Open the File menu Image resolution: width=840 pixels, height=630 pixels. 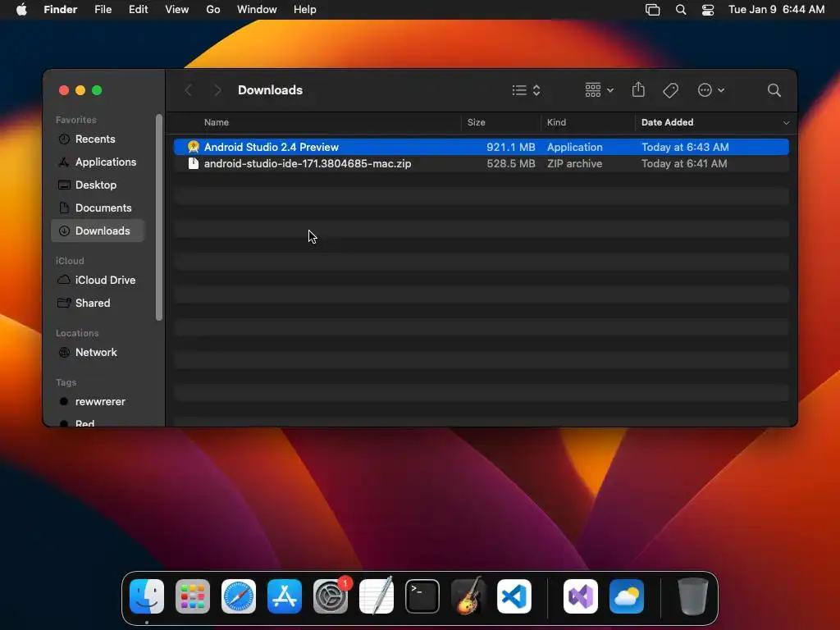click(103, 10)
